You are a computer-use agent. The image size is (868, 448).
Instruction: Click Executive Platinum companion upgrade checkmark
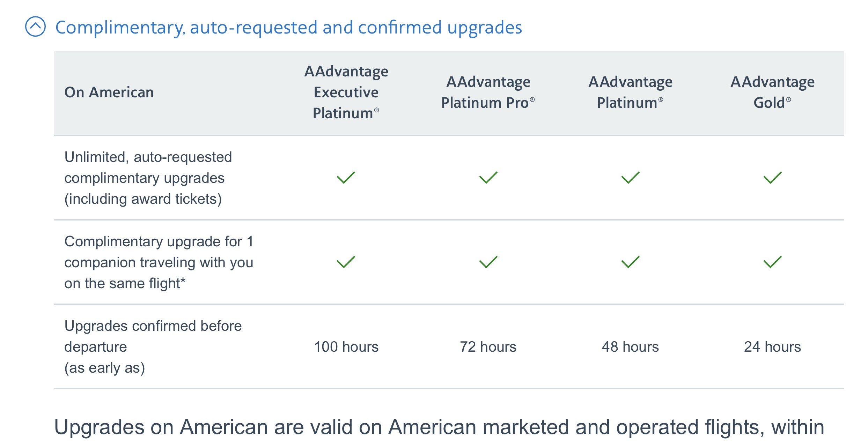(x=346, y=262)
